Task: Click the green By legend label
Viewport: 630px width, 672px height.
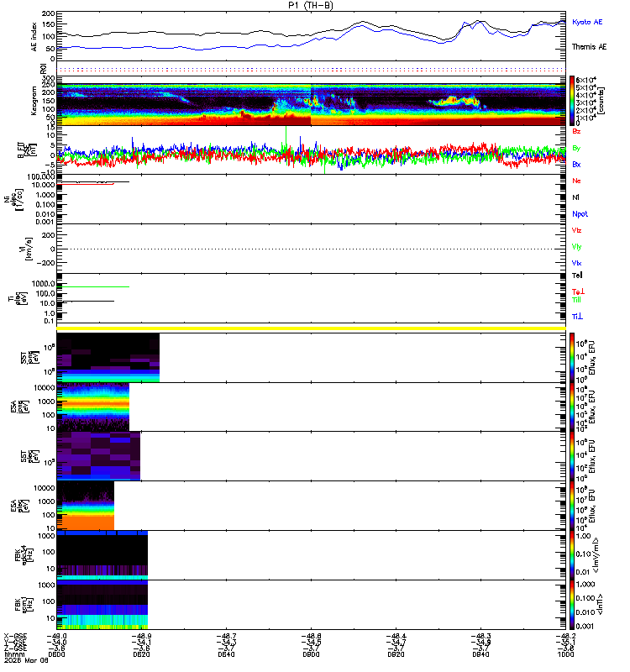Action: 576,148
